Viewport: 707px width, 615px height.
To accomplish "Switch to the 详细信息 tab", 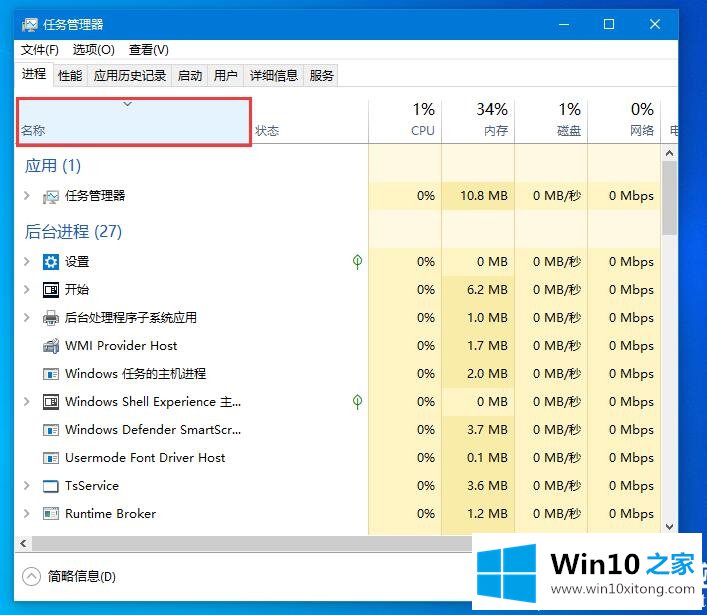I will pos(274,75).
